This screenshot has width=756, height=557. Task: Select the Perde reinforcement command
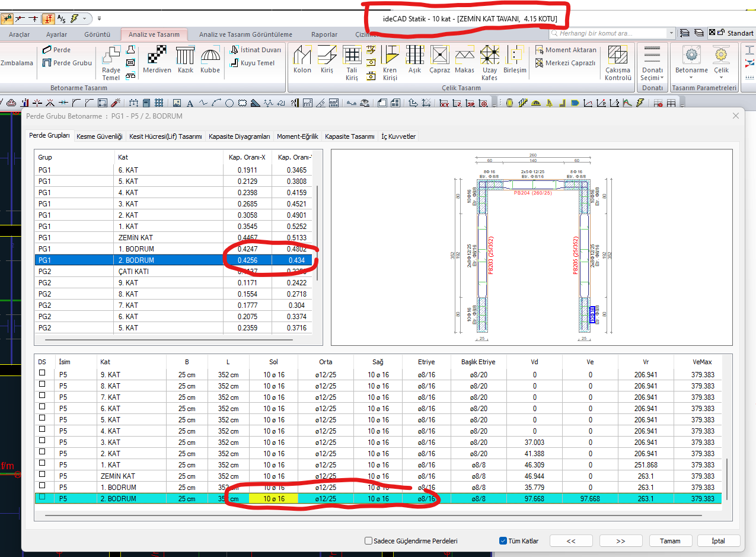pyautogui.click(x=57, y=50)
